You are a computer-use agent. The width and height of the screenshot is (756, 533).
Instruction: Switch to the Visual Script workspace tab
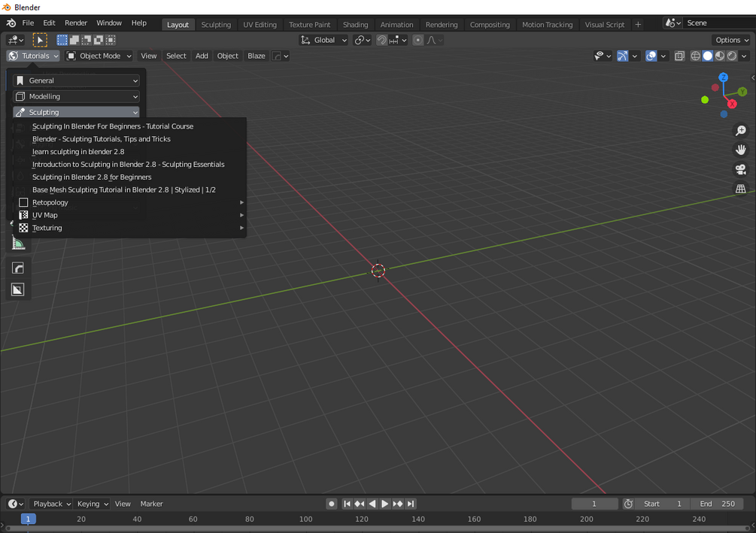pos(605,25)
